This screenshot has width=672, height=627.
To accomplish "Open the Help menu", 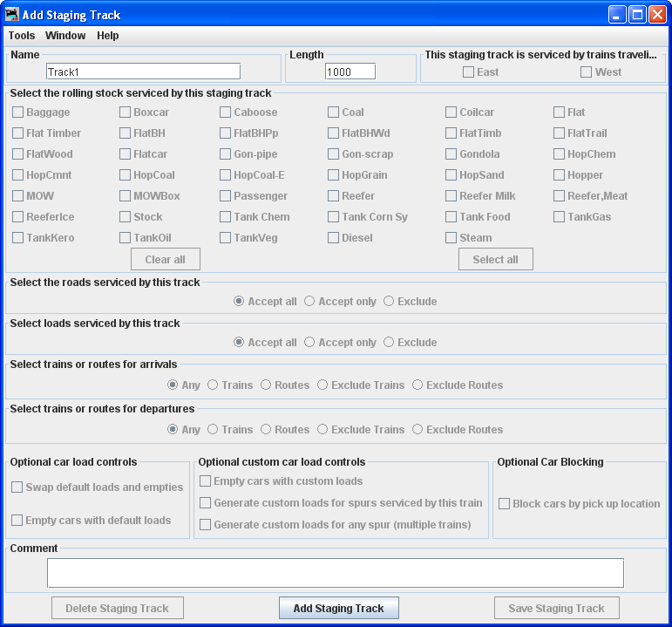I will [108, 36].
